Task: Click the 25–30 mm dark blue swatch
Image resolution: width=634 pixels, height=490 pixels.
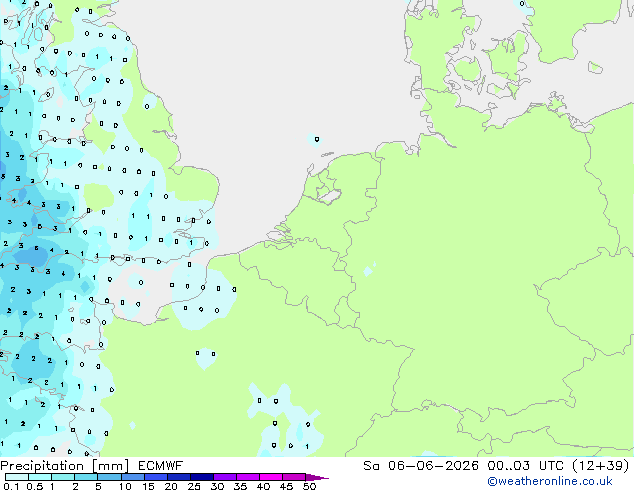Action: tap(202, 477)
